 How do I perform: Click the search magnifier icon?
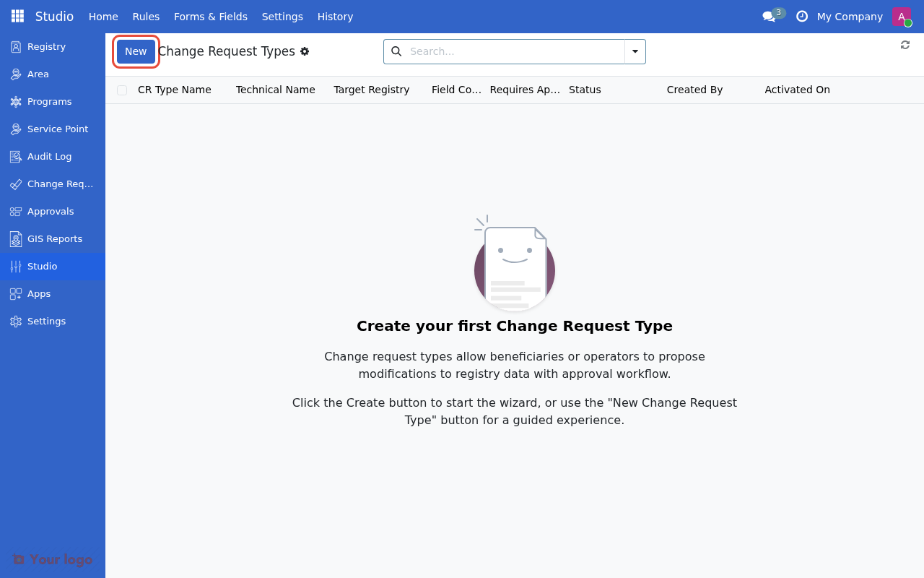pyautogui.click(x=396, y=51)
